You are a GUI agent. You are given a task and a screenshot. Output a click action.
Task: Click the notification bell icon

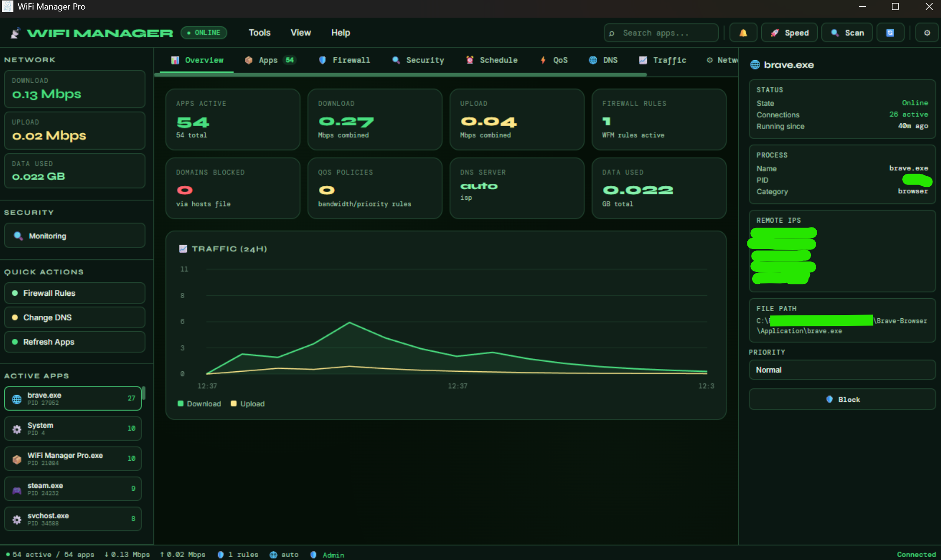click(x=743, y=33)
